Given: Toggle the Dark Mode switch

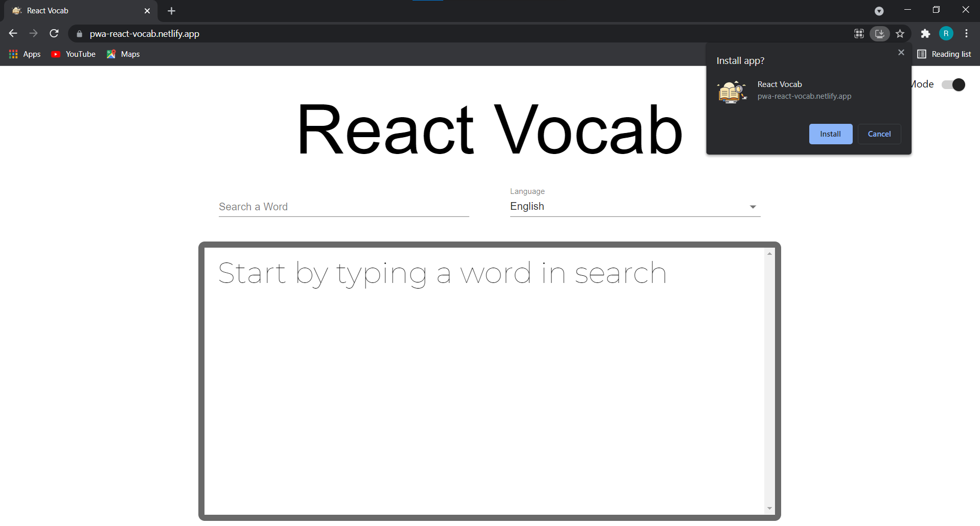Looking at the screenshot, I should tap(953, 84).
